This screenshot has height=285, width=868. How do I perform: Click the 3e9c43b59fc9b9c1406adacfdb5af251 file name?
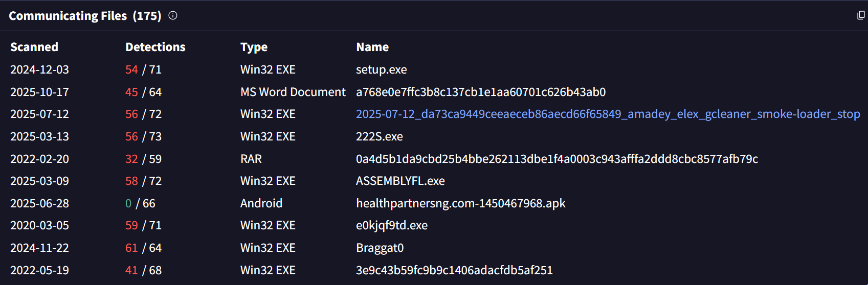(454, 270)
